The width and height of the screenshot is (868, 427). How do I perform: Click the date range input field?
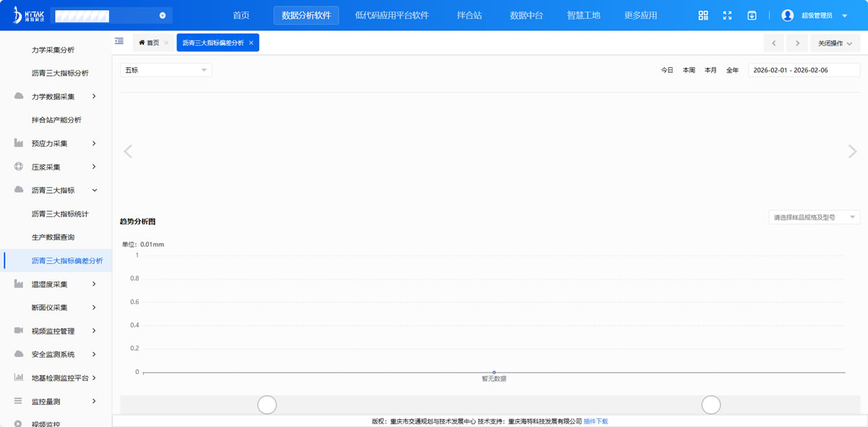(x=804, y=70)
